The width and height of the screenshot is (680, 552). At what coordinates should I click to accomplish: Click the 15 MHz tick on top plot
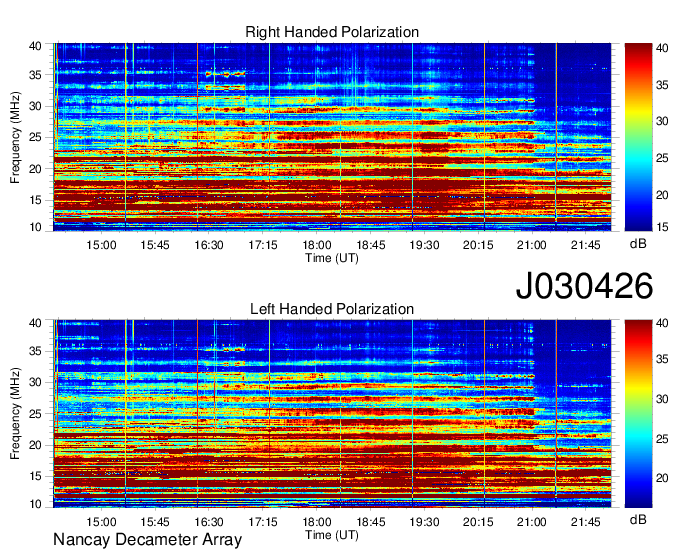coord(35,200)
